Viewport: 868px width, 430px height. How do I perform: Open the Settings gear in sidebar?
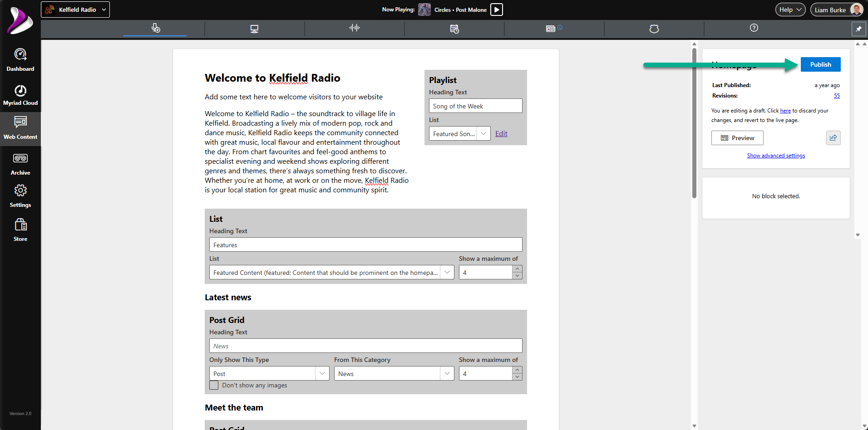pyautogui.click(x=20, y=196)
